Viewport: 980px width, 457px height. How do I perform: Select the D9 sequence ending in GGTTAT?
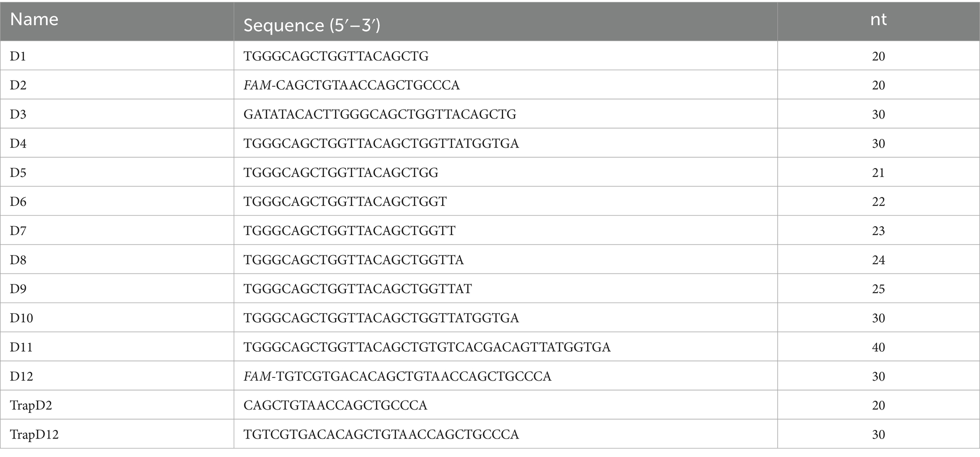tap(357, 289)
